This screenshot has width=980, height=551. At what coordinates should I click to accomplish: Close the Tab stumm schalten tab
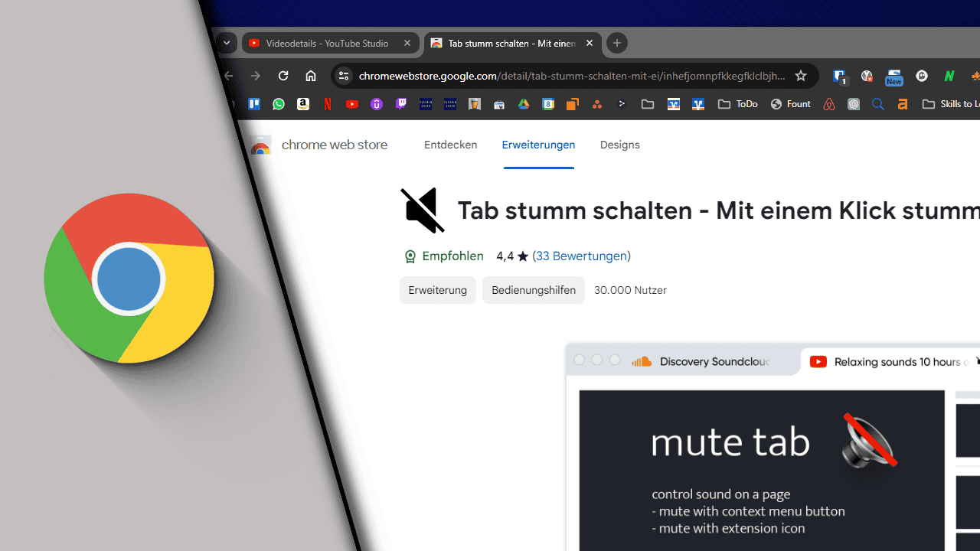click(590, 44)
